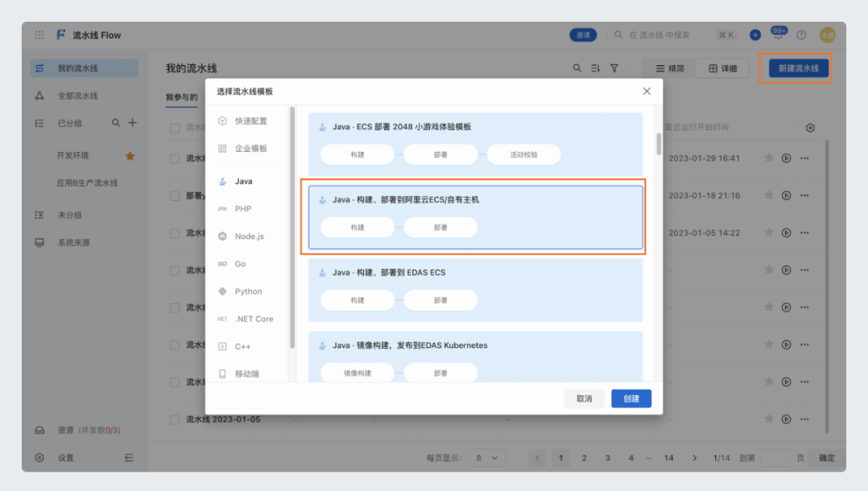The image size is (868, 491).
Task: Open the per-page count dropdown showing 8
Action: tap(486, 458)
